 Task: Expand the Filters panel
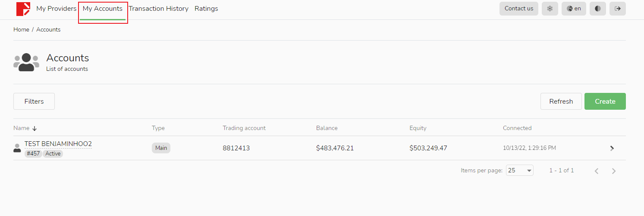(x=34, y=102)
